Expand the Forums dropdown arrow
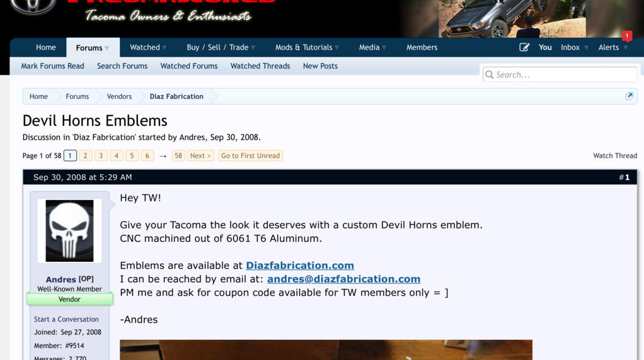644x360 pixels. [x=106, y=48]
